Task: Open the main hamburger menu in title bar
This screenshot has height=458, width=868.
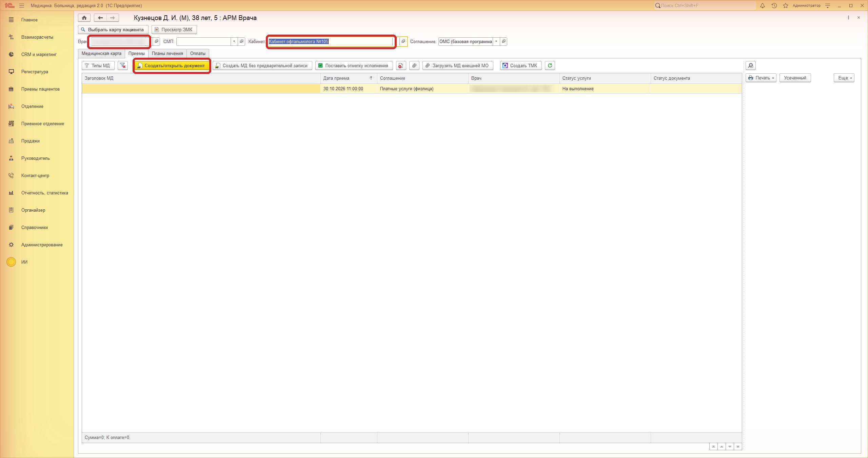Action: [22, 5]
